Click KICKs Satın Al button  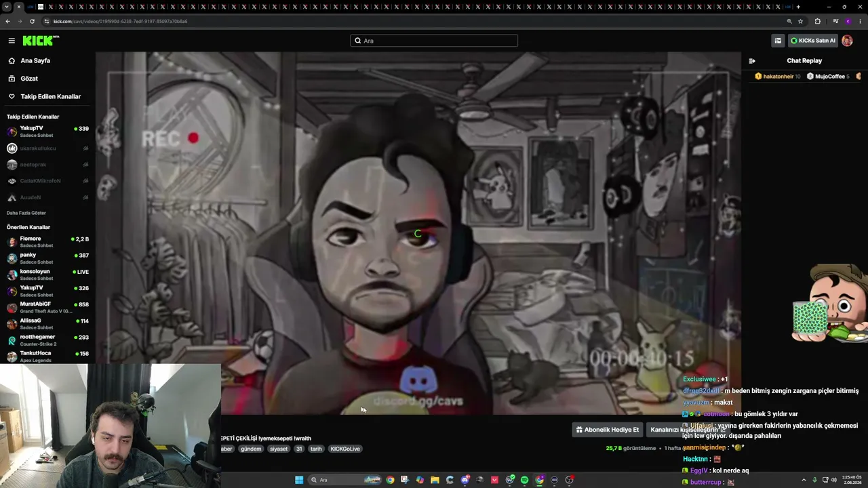(812, 41)
